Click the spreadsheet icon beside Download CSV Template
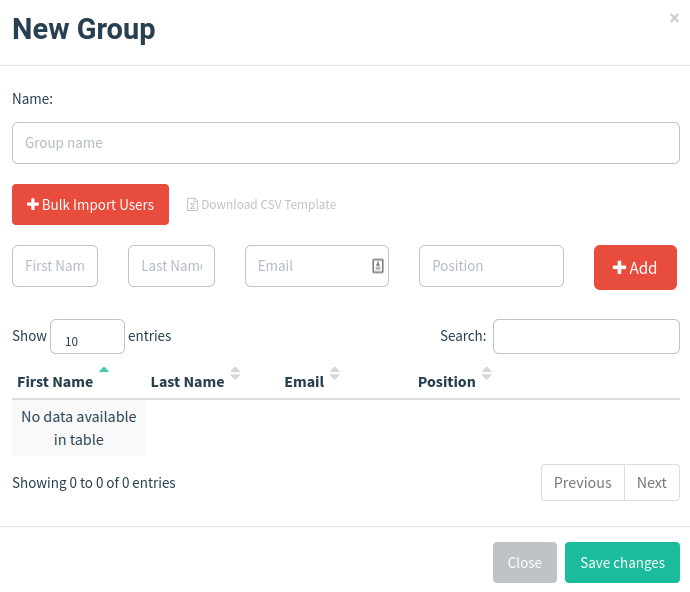This screenshot has height=592, width=690. click(193, 205)
